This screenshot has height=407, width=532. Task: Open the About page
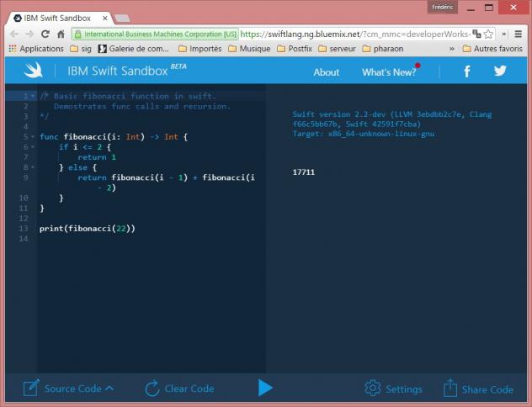pyautogui.click(x=326, y=72)
